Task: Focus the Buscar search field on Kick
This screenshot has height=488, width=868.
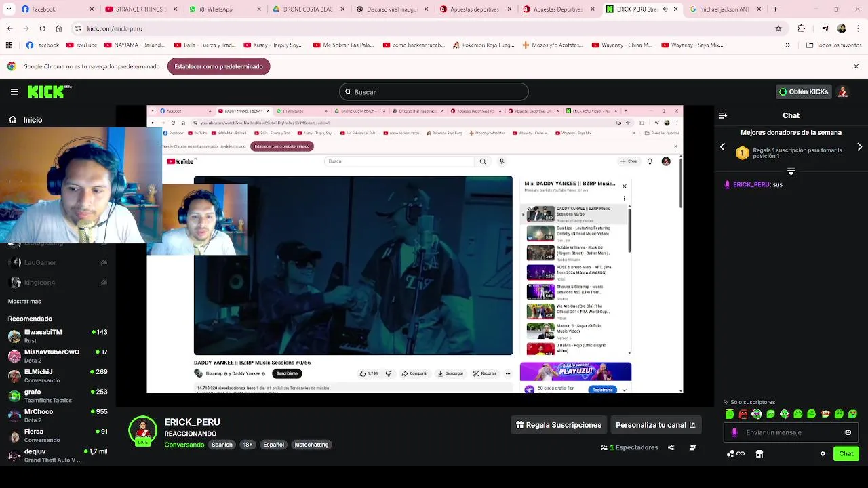Action: [434, 92]
